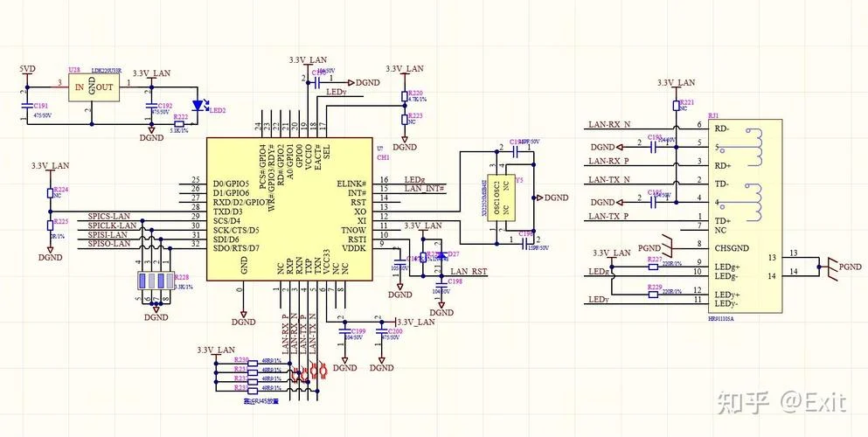This screenshot has height=437, width=868.
Task: Click pin name "SCK/CTS/D5"
Action: [236, 230]
